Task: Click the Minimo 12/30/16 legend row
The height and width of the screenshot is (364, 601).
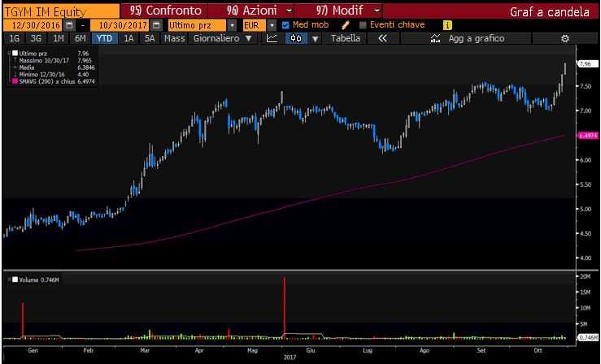Action: [x=54, y=74]
